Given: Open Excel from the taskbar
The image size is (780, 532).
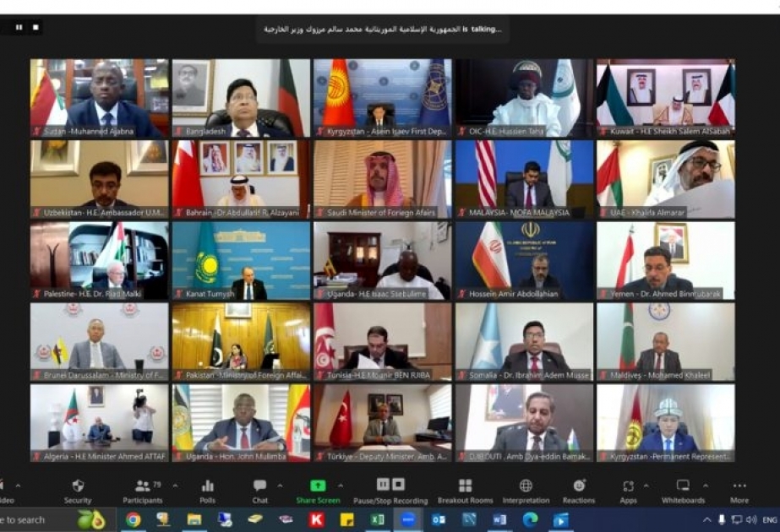Looking at the screenshot, I should point(377,519).
